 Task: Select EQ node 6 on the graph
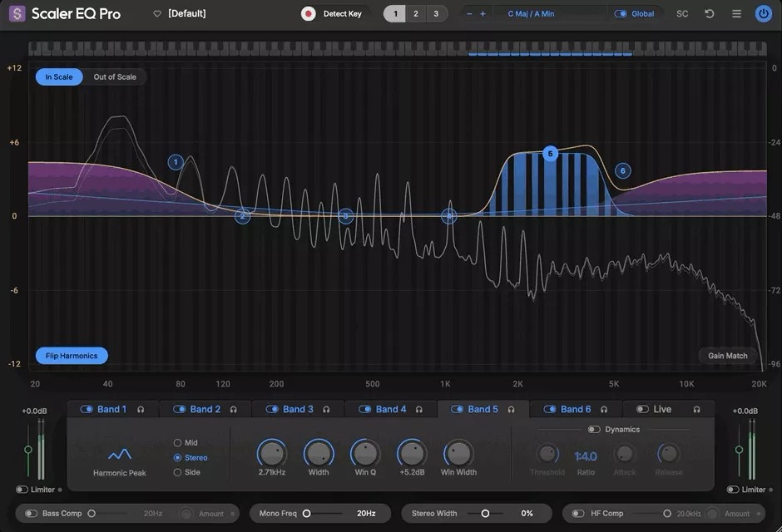pos(622,171)
